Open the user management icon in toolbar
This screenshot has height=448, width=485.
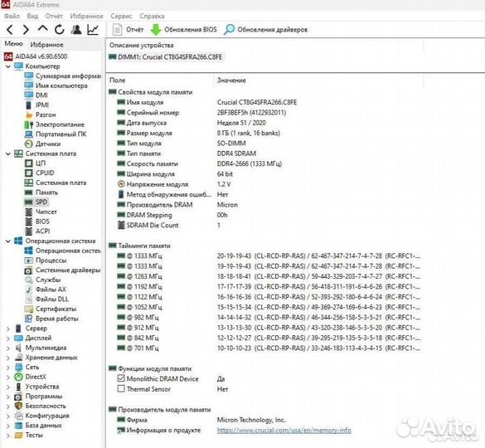(x=76, y=30)
